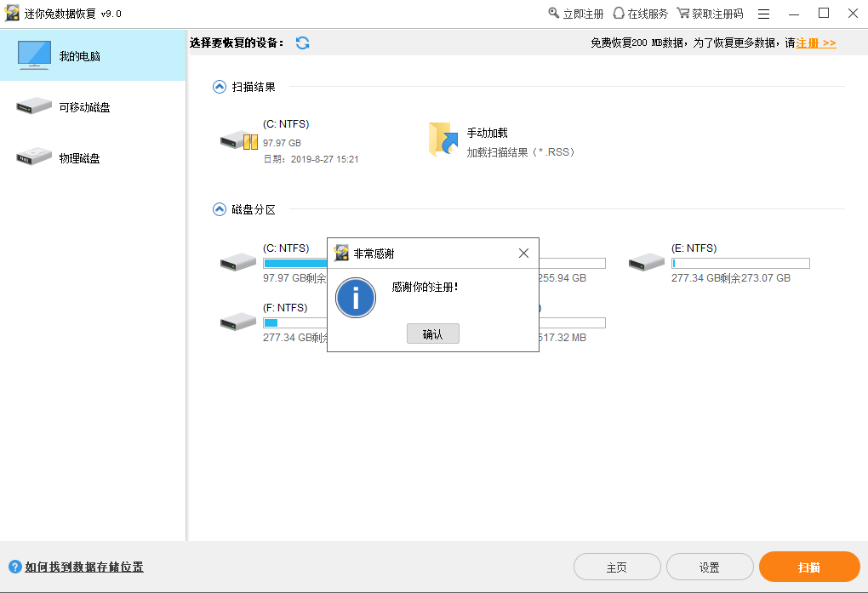Click E: drive usage progress bar

point(740,264)
